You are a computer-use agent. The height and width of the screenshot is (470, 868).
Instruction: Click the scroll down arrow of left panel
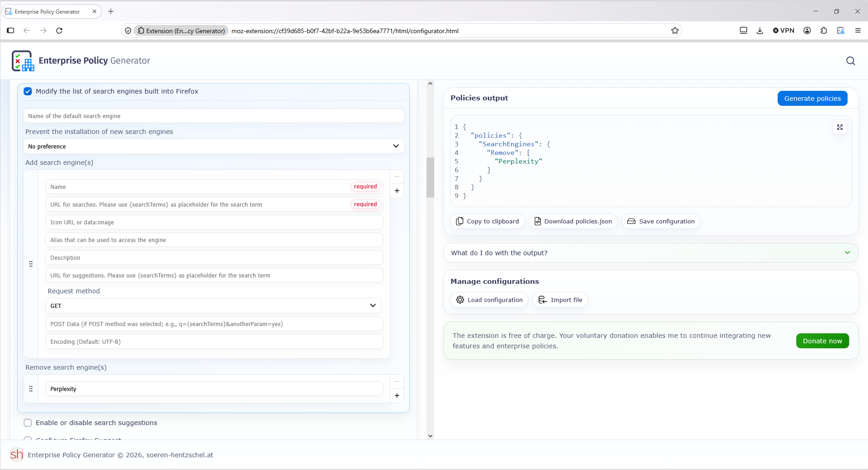click(430, 436)
